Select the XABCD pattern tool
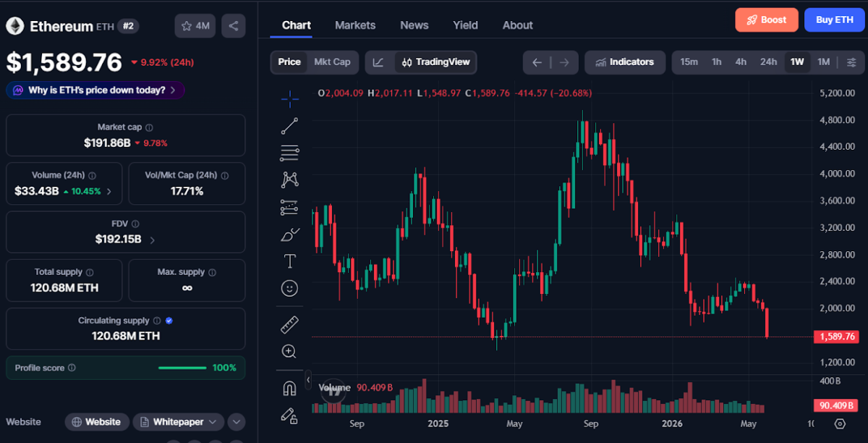This screenshot has height=443, width=868. tap(289, 180)
